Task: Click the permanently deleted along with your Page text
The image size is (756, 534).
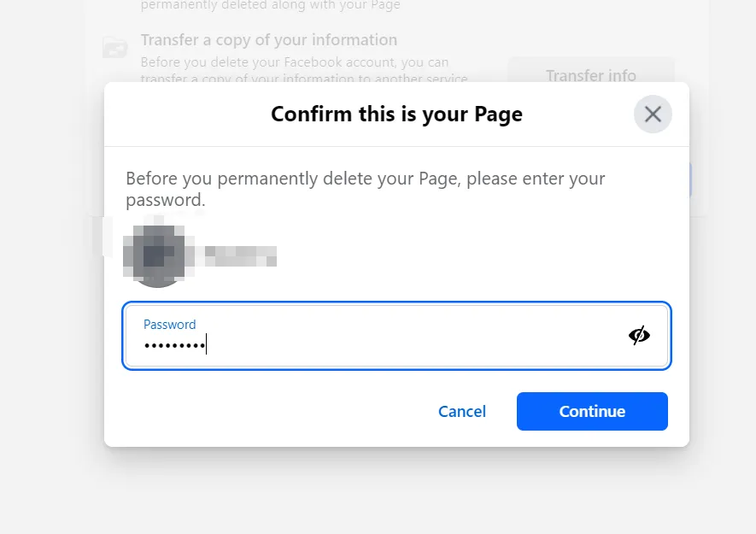Action: click(x=271, y=5)
